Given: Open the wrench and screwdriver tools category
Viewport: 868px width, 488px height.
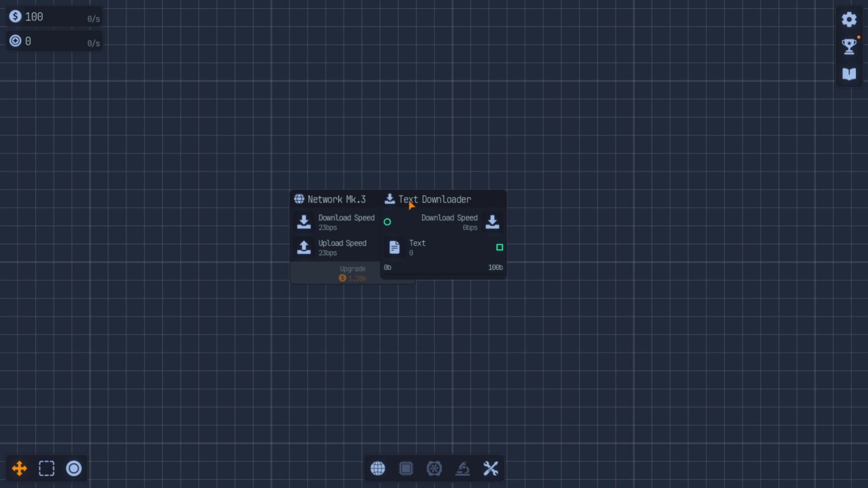Looking at the screenshot, I should click(x=491, y=469).
